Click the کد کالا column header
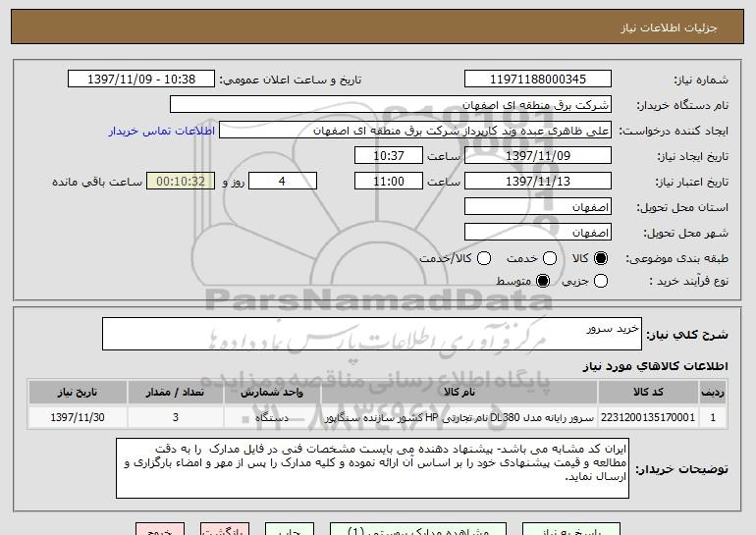This screenshot has width=756, height=535. pyautogui.click(x=648, y=393)
